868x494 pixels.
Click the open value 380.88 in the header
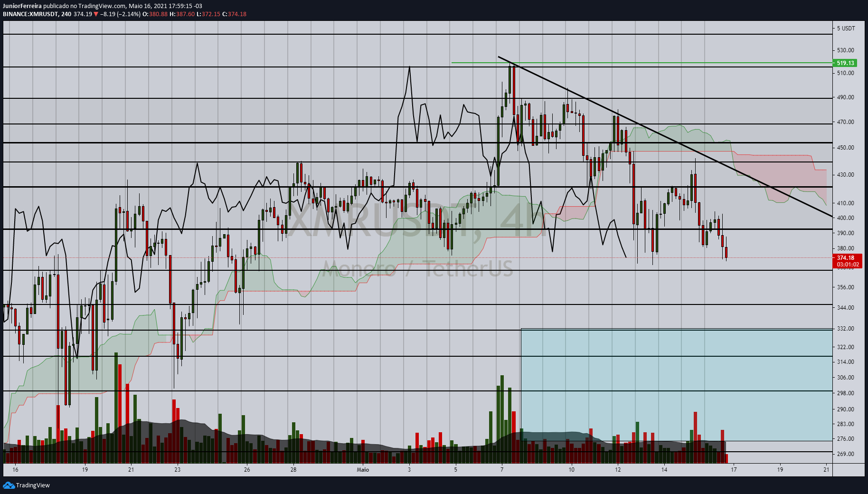158,14
